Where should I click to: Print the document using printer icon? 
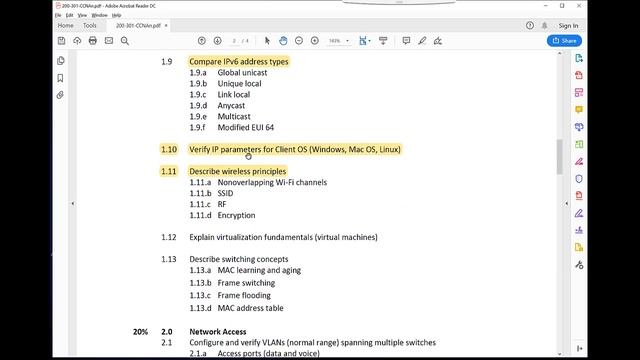pos(93,41)
